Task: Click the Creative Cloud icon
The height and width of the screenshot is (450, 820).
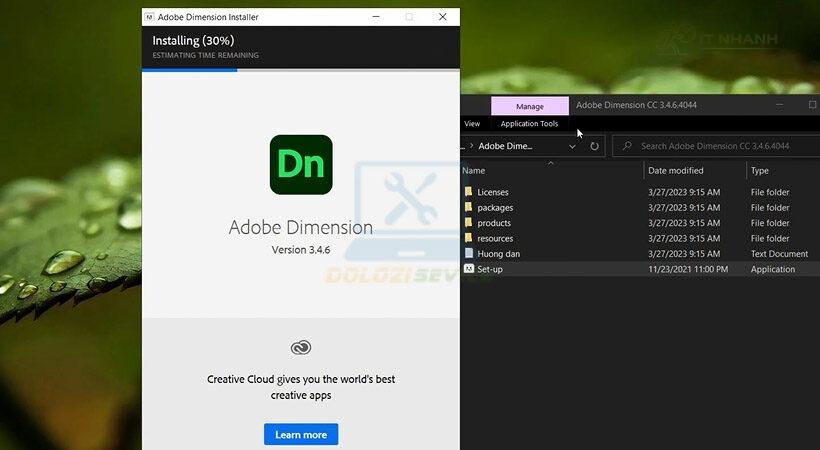Action: click(301, 347)
